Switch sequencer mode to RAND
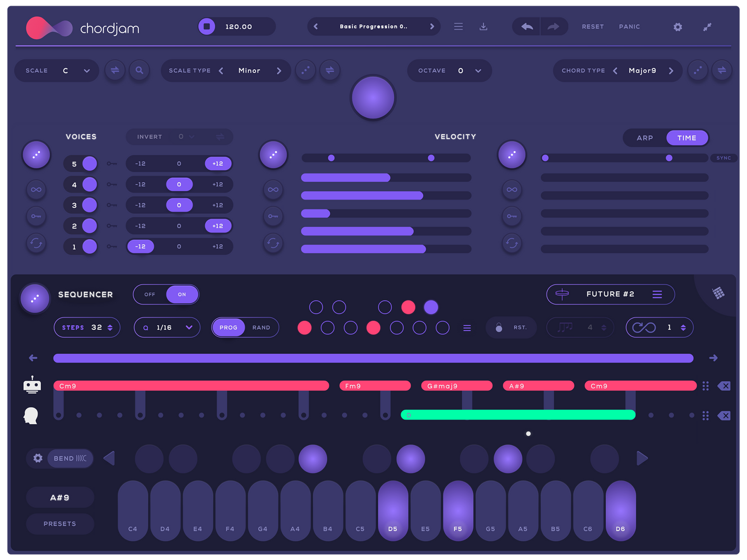The width and height of the screenshot is (747, 560). point(261,328)
